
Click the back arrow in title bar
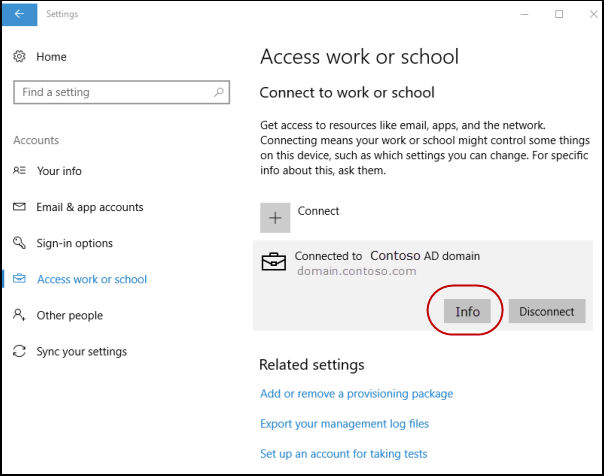pos(20,14)
